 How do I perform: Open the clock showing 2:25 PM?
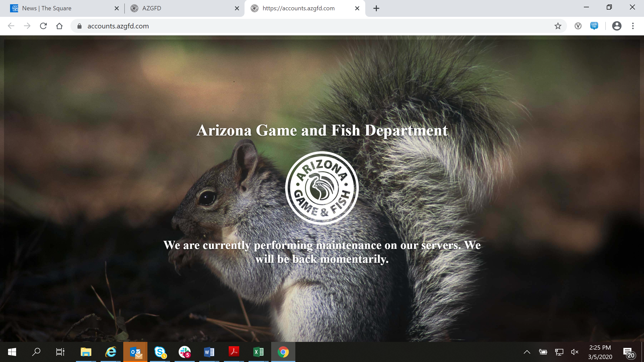(x=600, y=352)
